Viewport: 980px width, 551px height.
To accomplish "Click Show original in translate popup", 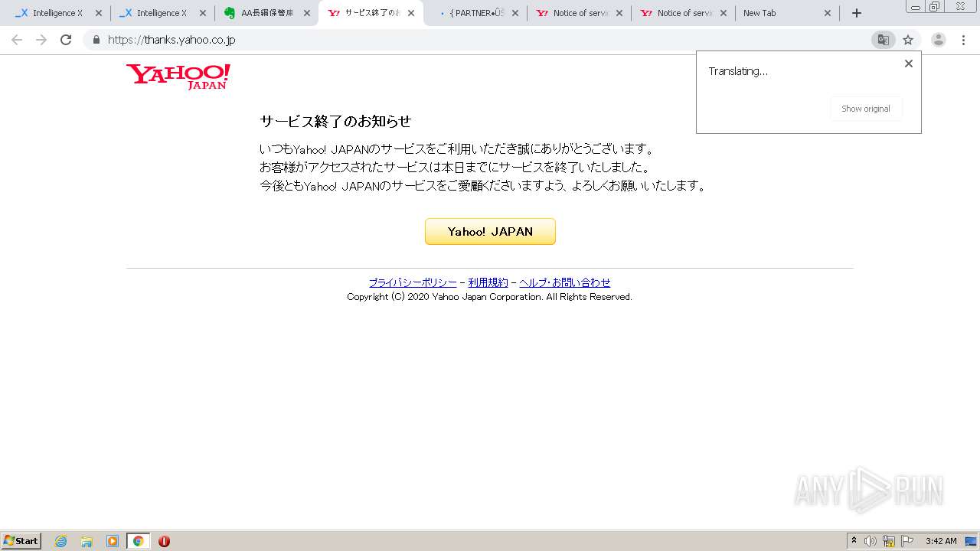I will click(x=866, y=109).
